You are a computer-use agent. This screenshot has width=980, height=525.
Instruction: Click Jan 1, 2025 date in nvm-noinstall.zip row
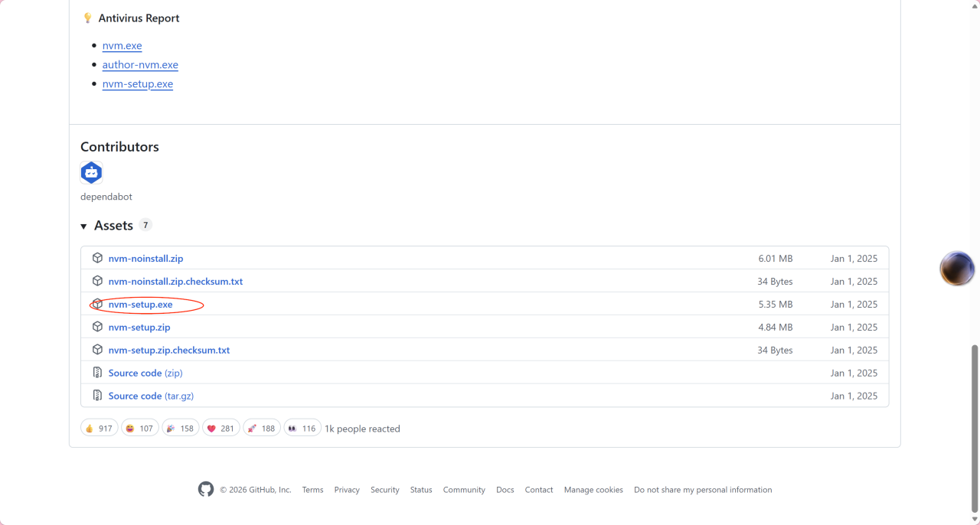coord(854,259)
